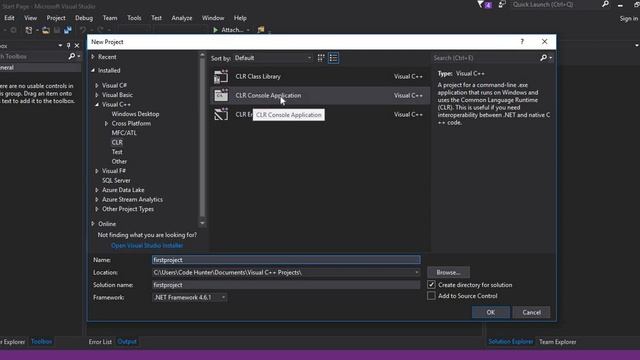Open the Toolbox window position dropdown arrow

(60, 45)
